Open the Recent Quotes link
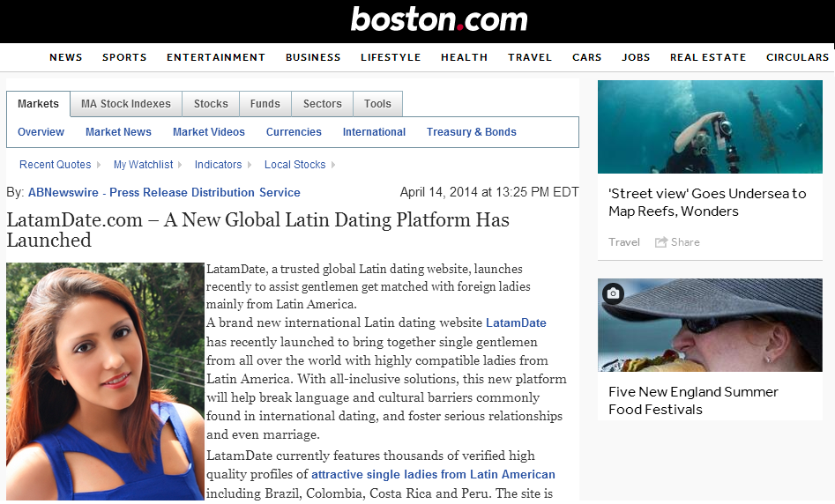The width and height of the screenshot is (835, 504). (x=56, y=165)
